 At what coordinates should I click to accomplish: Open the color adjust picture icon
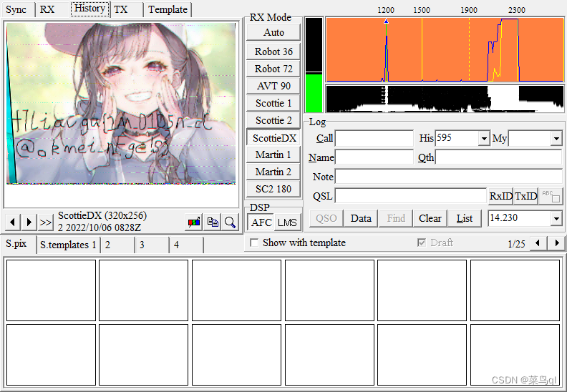pos(194,222)
